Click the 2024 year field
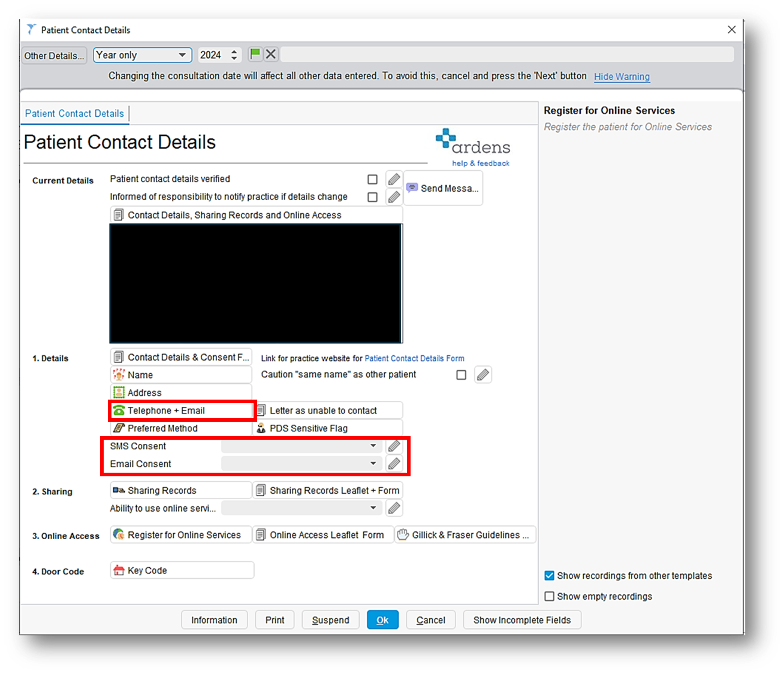This screenshot has height=674, width=784. tap(213, 55)
